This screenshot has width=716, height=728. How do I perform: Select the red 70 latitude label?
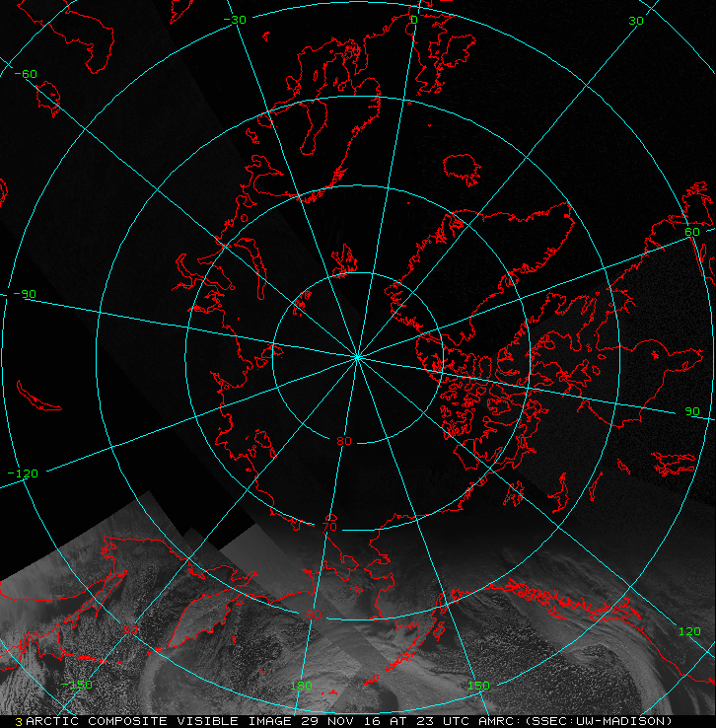click(x=329, y=527)
